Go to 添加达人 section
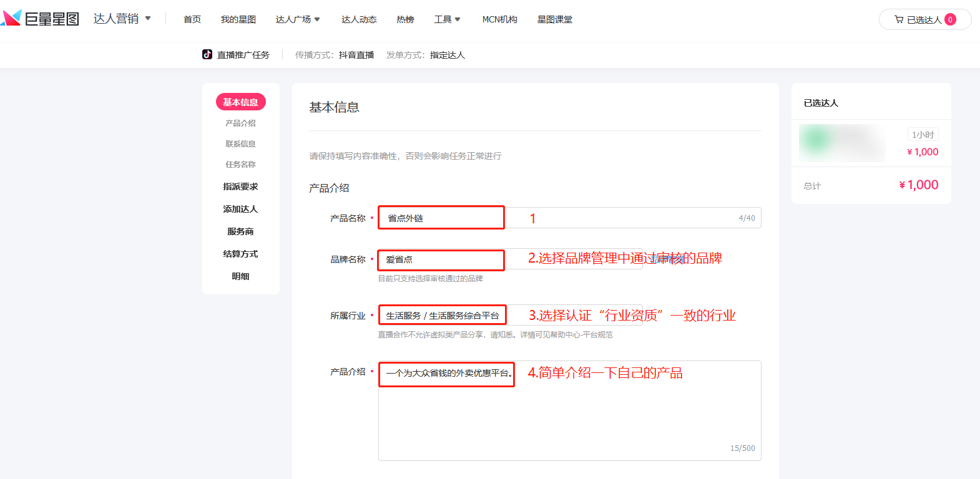The height and width of the screenshot is (479, 980). click(241, 209)
